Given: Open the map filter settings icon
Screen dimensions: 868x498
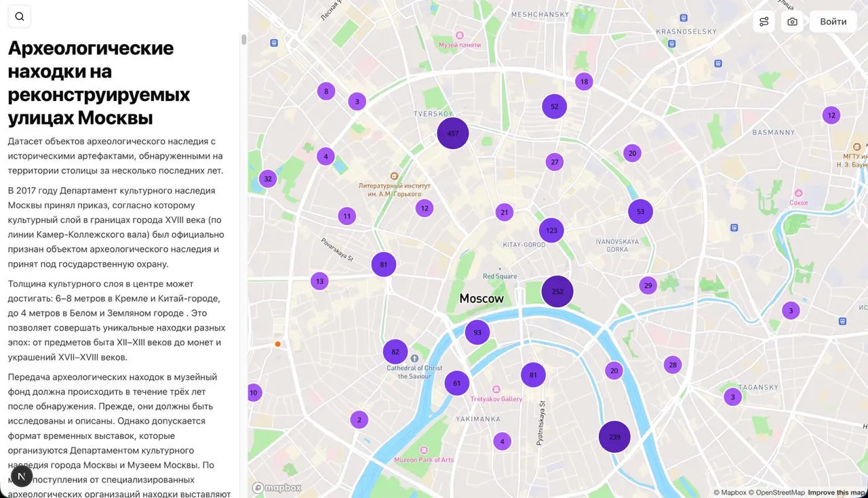Looking at the screenshot, I should click(x=764, y=22).
